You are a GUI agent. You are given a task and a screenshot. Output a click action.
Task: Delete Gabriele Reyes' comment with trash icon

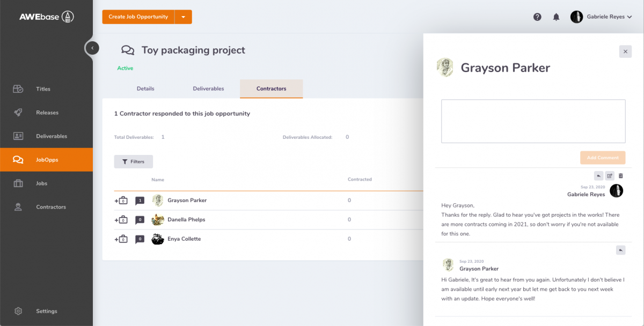[621, 176]
